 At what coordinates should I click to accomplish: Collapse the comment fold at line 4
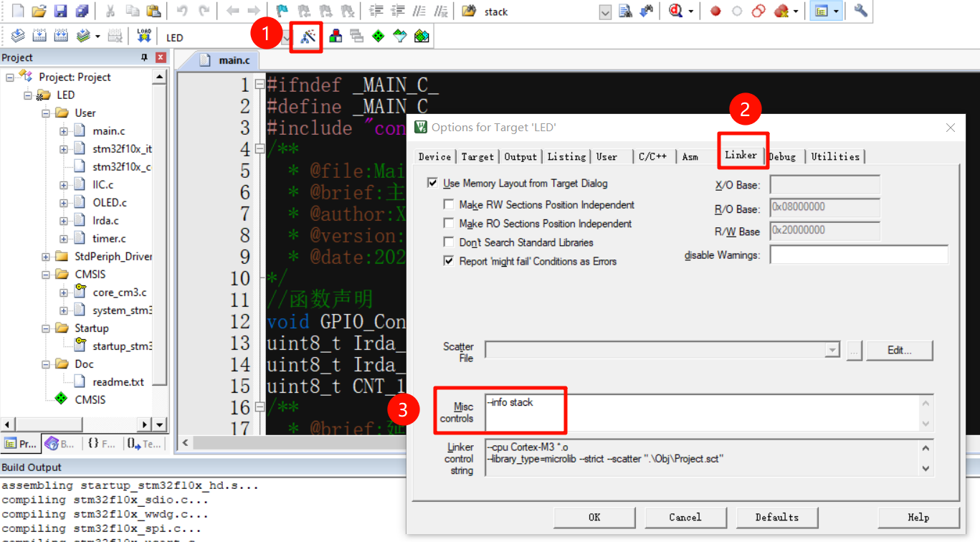[x=260, y=149]
